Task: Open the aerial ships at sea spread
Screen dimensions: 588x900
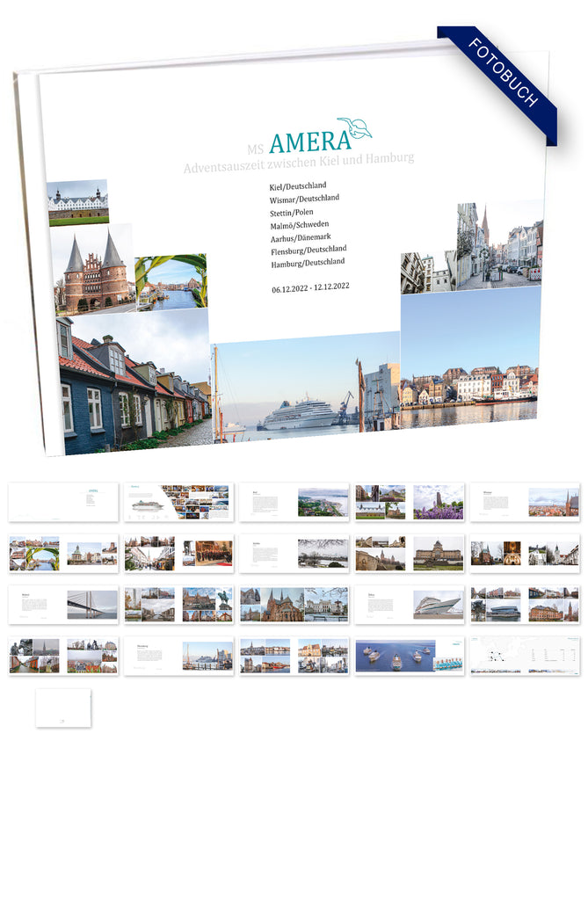Action: [x=410, y=656]
